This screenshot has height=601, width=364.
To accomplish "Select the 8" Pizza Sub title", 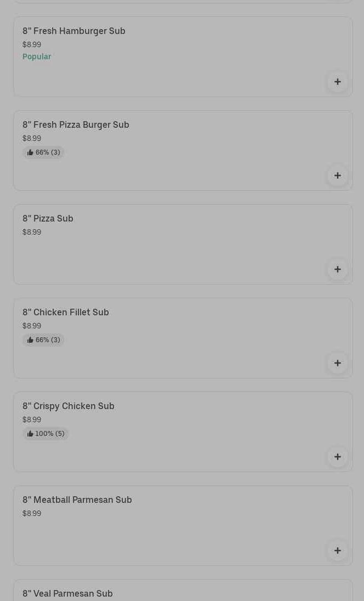I will pos(48,219).
